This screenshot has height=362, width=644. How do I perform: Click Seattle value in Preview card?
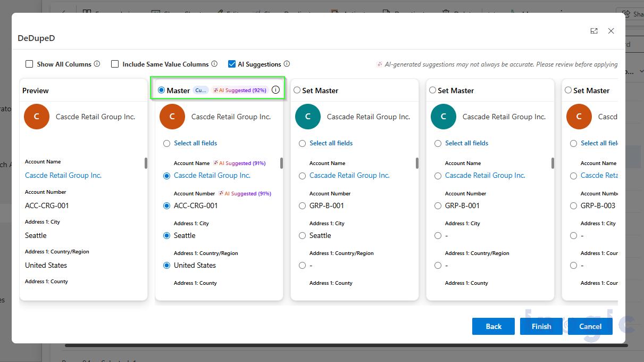(36, 235)
